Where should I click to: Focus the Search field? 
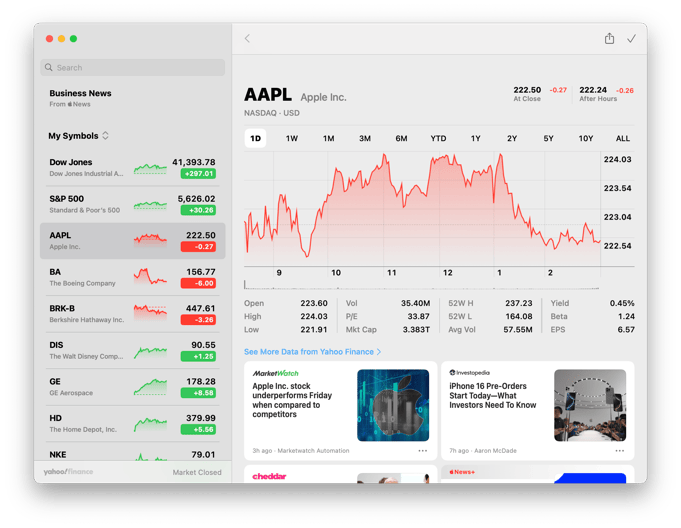click(x=132, y=67)
